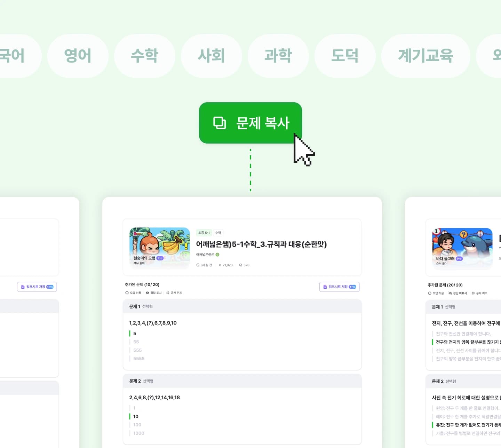Click the copy icon on 문제 복사 button

220,123
